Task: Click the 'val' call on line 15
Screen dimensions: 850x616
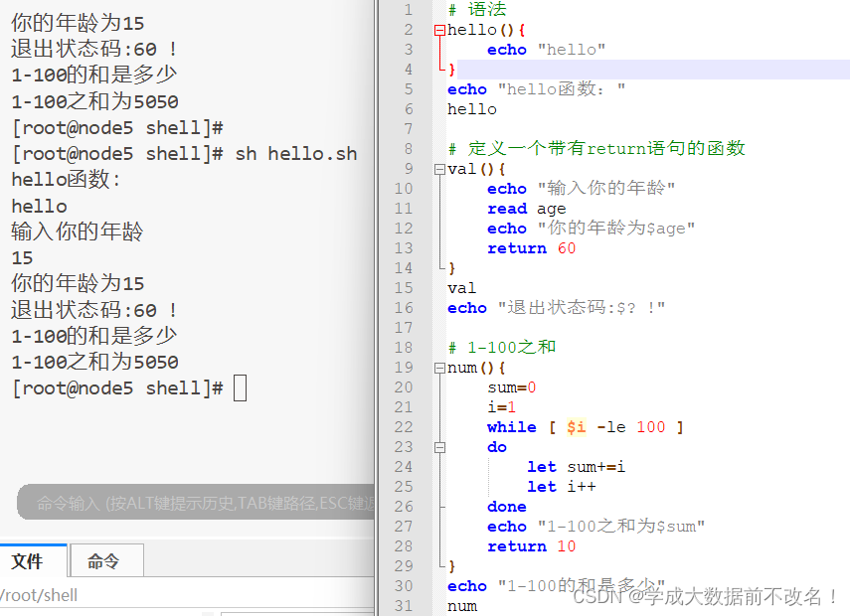Action: 462,288
